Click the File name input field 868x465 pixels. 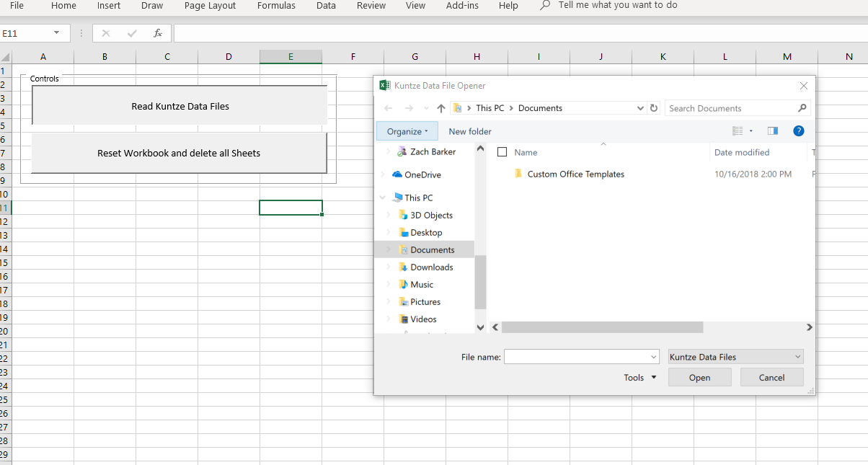pos(577,357)
